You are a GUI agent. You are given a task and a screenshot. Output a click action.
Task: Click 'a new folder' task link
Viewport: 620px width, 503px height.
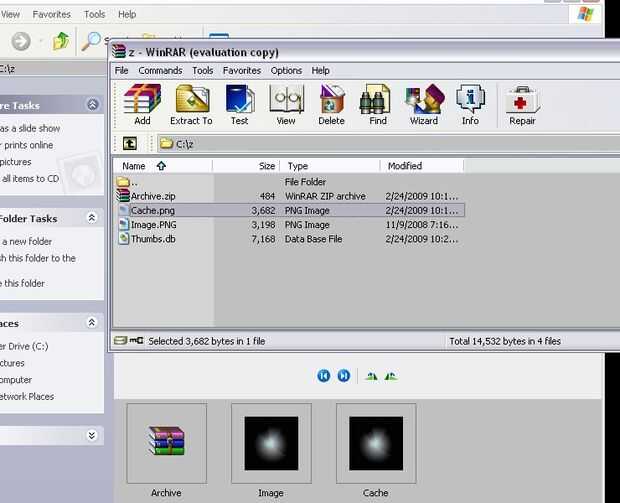(26, 241)
